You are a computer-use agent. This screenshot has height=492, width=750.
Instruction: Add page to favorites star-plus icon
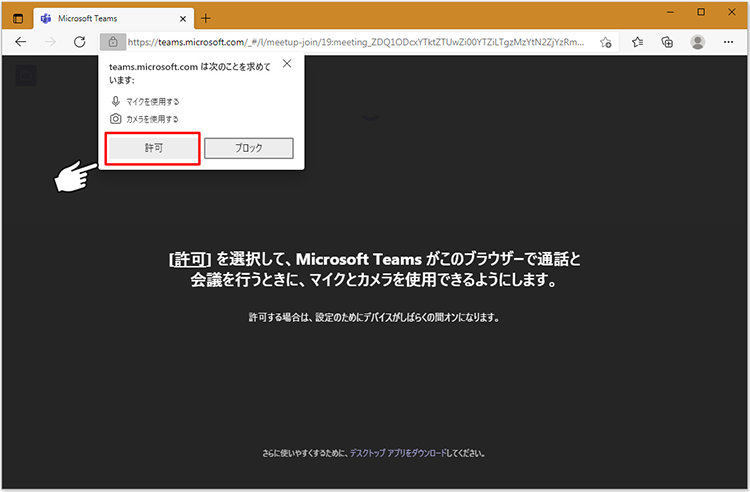[x=606, y=42]
